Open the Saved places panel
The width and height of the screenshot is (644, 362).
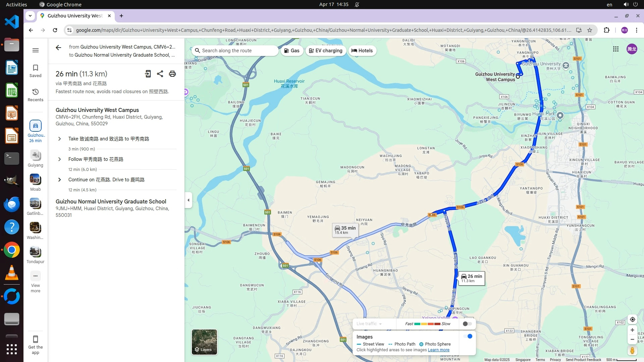click(x=36, y=71)
